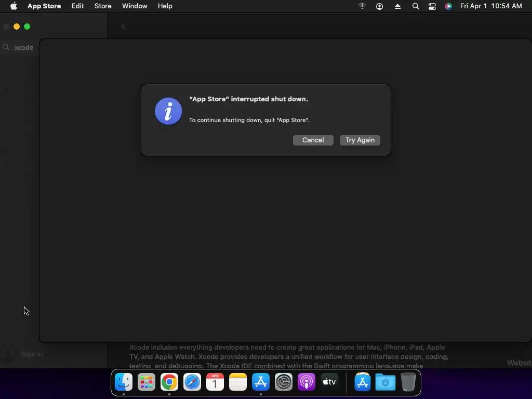Click Sign In in App Store sidebar
Screen dimensions: 532x399
(x=32, y=354)
